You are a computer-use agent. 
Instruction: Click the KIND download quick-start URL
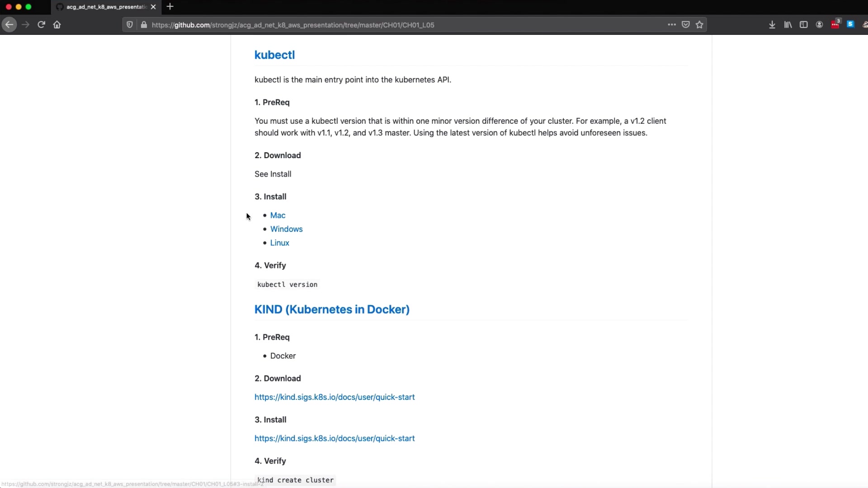(x=334, y=397)
